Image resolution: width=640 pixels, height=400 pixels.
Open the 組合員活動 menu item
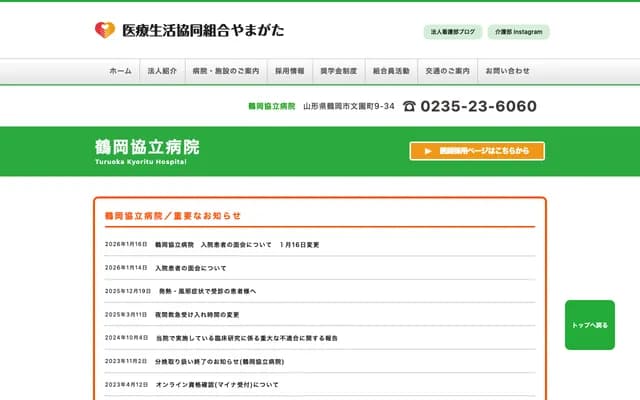tap(391, 72)
